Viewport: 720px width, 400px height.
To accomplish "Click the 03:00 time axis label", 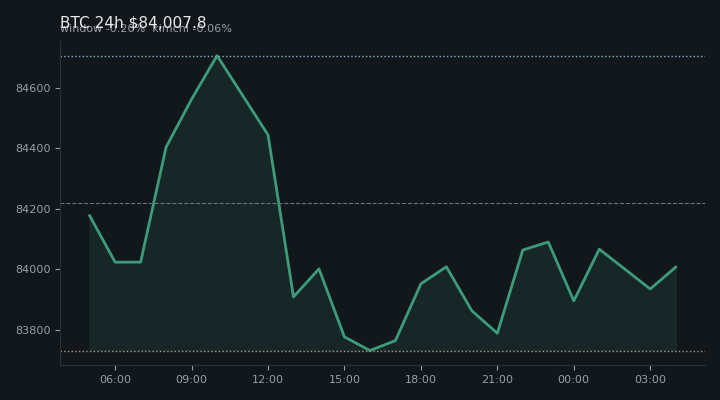I will click(650, 379).
